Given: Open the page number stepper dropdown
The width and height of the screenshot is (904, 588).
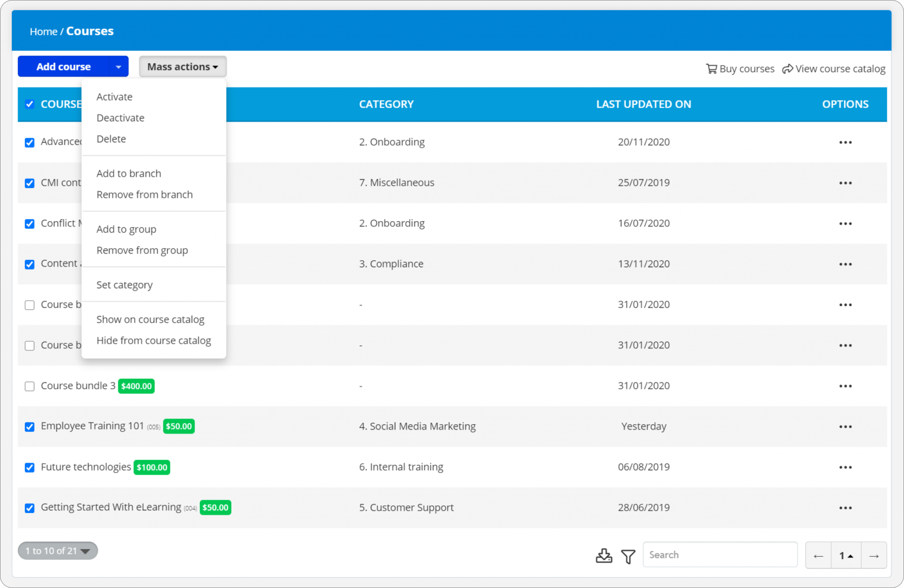Looking at the screenshot, I should click(846, 555).
